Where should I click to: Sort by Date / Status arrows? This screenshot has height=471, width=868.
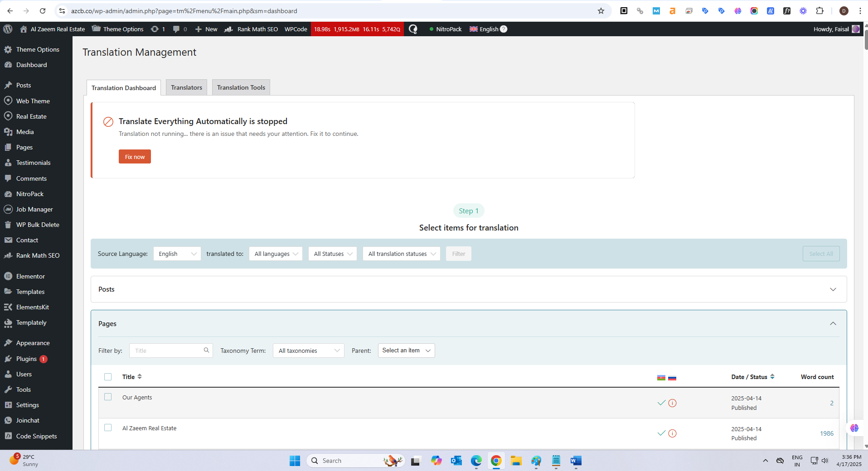(772, 376)
